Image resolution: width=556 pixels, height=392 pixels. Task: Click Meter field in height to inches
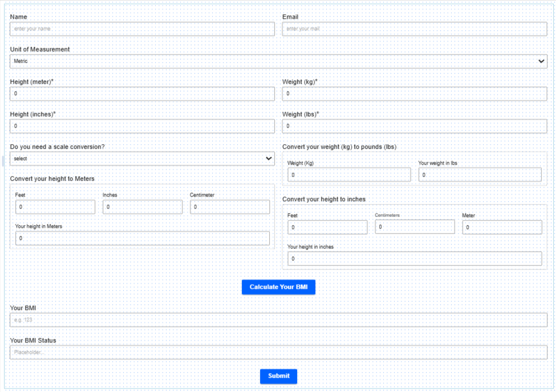[502, 227]
